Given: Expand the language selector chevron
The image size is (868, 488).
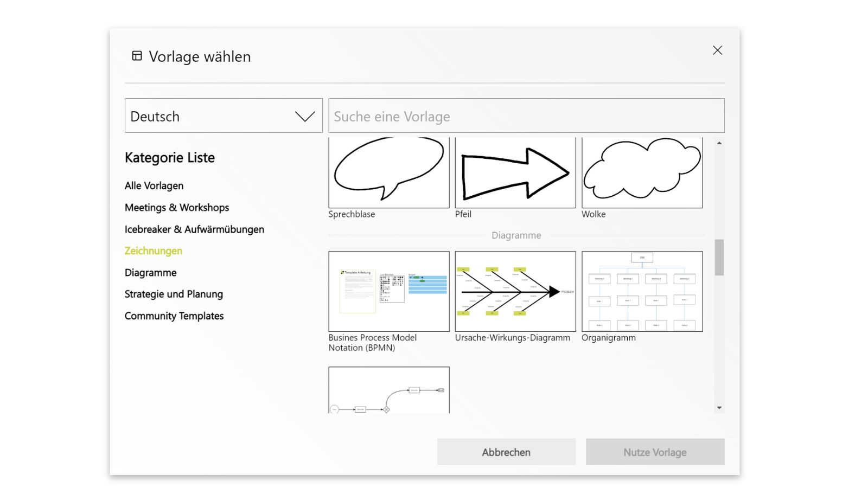Looking at the screenshot, I should 304,115.
